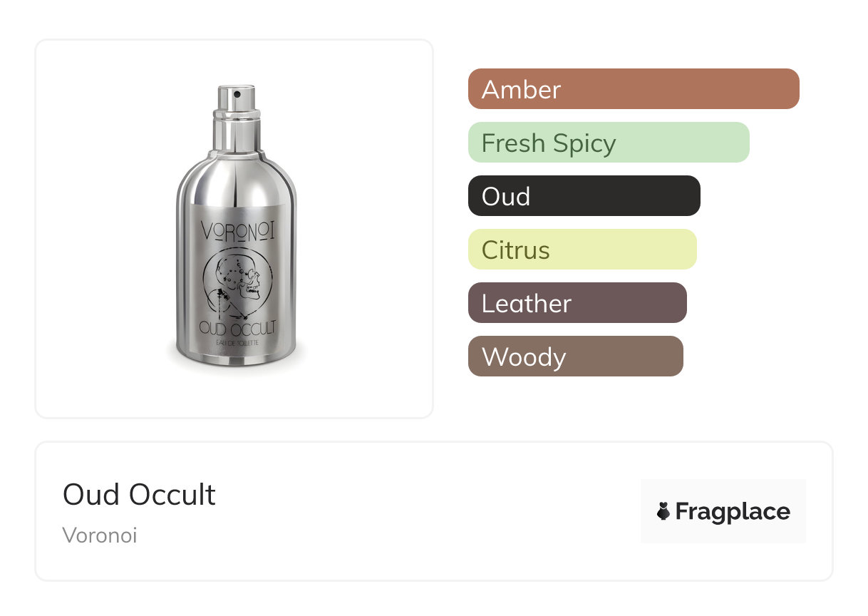Click the Woody label text

click(524, 357)
